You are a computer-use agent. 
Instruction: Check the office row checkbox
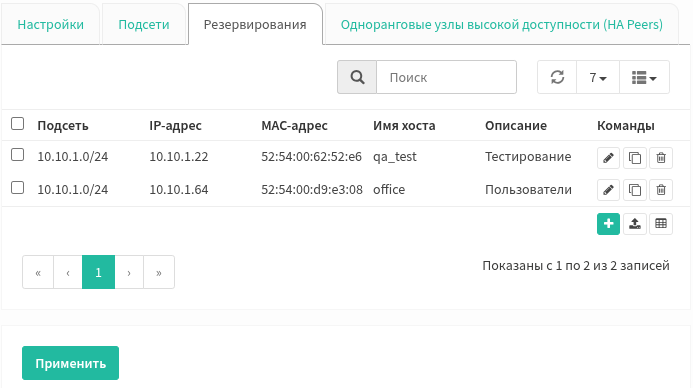[x=17, y=188]
